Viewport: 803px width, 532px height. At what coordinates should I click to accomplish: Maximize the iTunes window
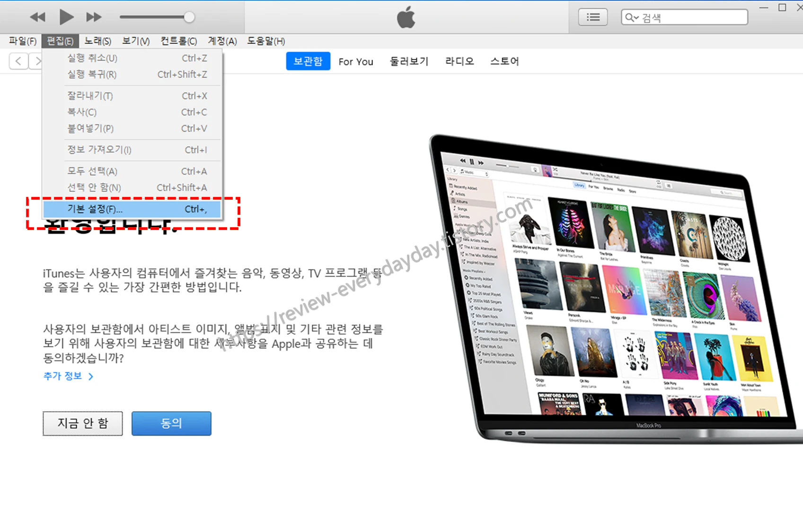click(782, 8)
